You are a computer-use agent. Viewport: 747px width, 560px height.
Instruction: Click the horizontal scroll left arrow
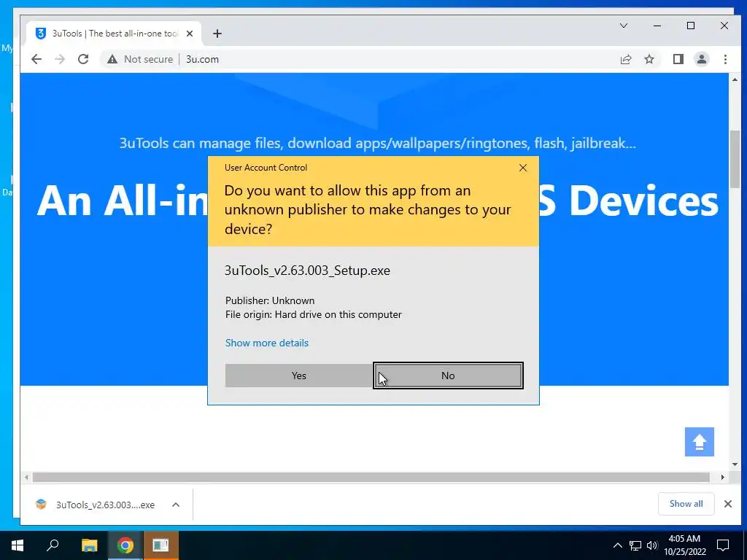tap(26, 477)
